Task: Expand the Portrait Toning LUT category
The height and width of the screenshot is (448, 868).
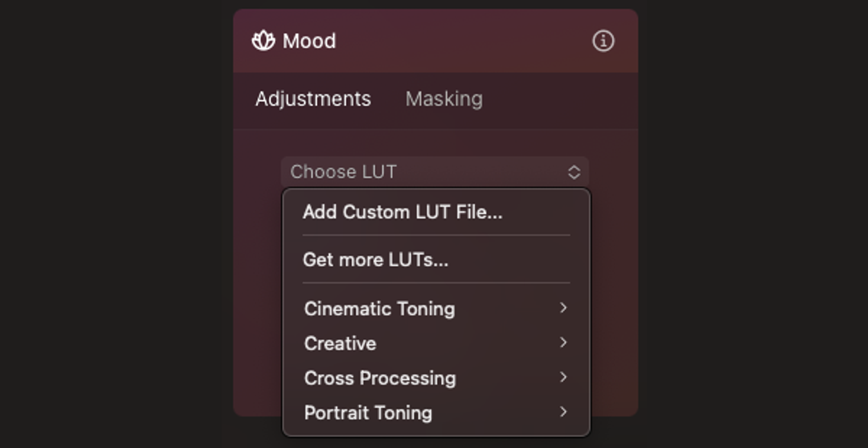Action: tap(368, 412)
